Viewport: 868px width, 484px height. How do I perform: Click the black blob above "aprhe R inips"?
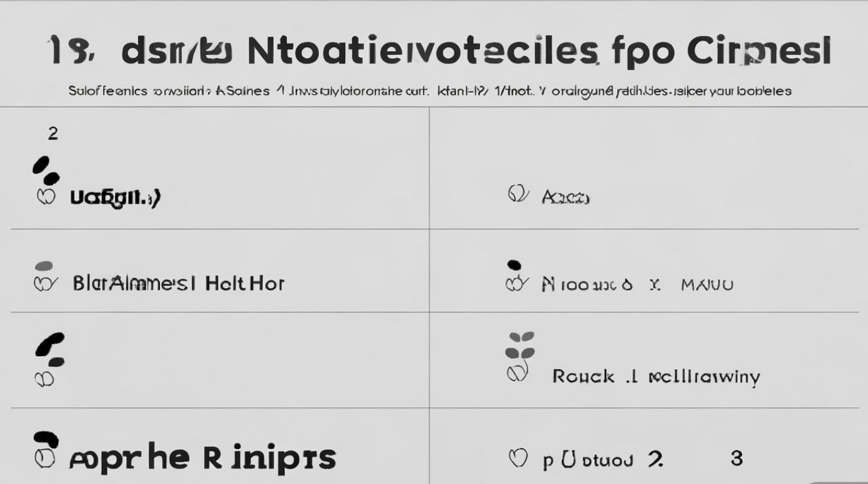(45, 439)
